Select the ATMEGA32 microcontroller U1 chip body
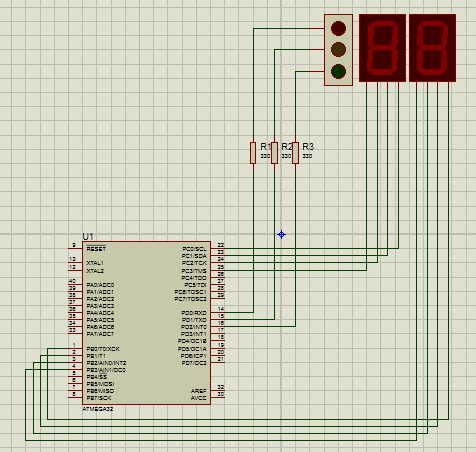The height and width of the screenshot is (452, 476). (x=146, y=323)
